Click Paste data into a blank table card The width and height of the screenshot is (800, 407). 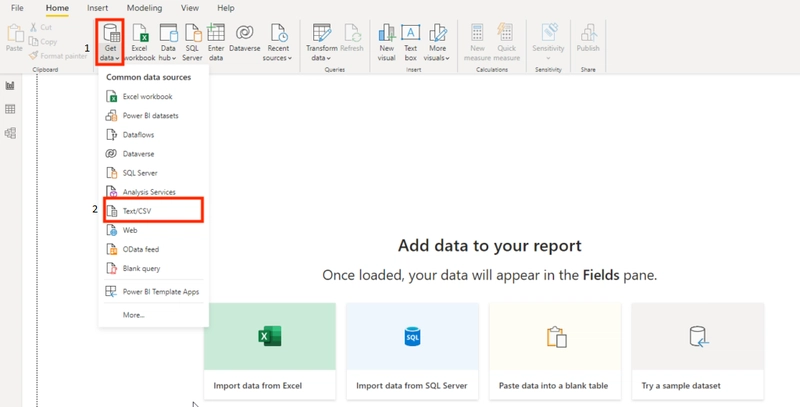[555, 351]
